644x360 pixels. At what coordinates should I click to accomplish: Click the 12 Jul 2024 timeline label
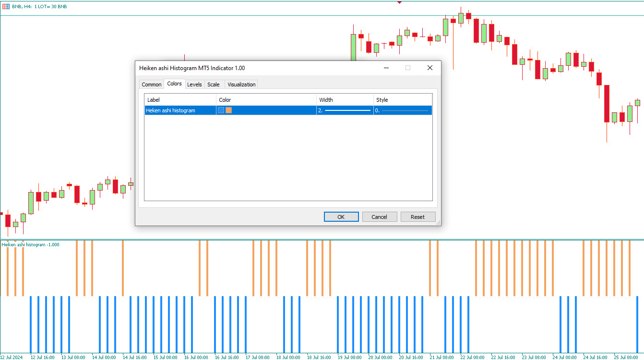tap(12, 357)
